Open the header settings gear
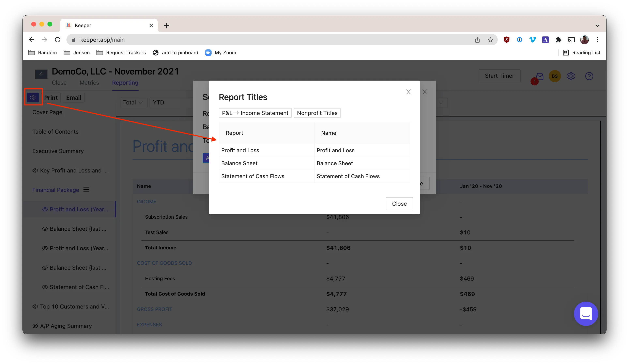This screenshot has height=364, width=629. click(x=571, y=76)
